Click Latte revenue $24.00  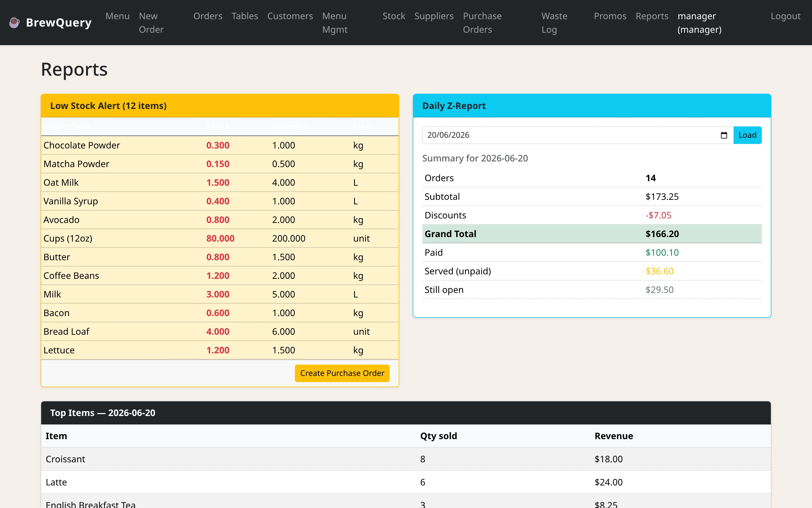608,482
